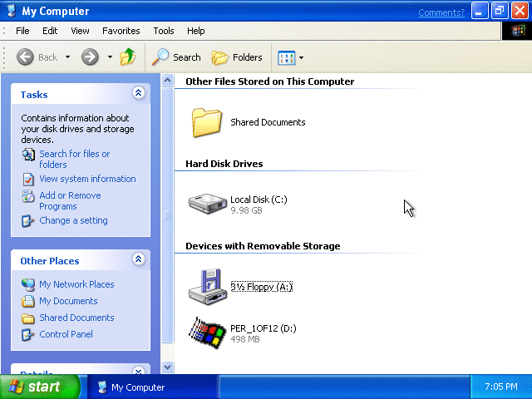Image resolution: width=532 pixels, height=399 pixels.
Task: Click the Change a setting icon
Action: [x=27, y=221]
